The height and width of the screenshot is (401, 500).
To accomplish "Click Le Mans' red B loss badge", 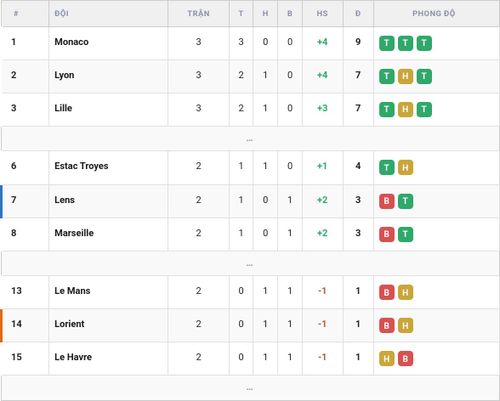I will [387, 292].
